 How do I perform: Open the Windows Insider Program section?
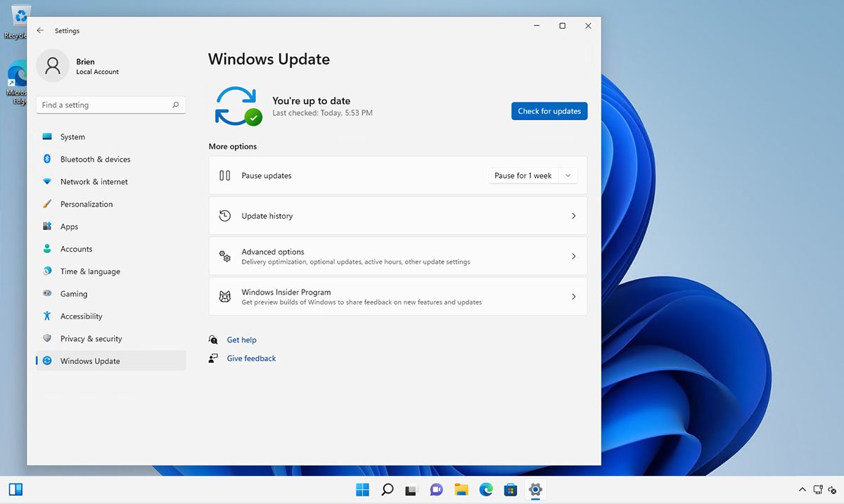(397, 297)
